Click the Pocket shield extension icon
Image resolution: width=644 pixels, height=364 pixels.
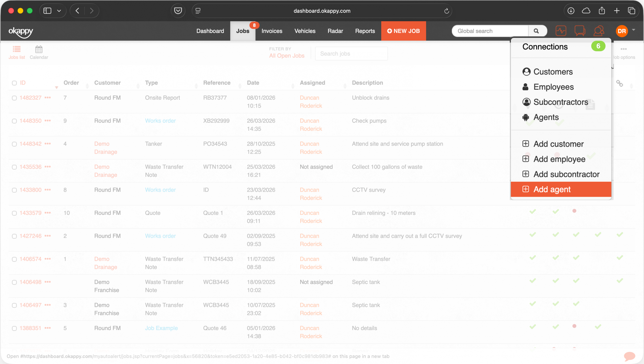click(x=178, y=11)
